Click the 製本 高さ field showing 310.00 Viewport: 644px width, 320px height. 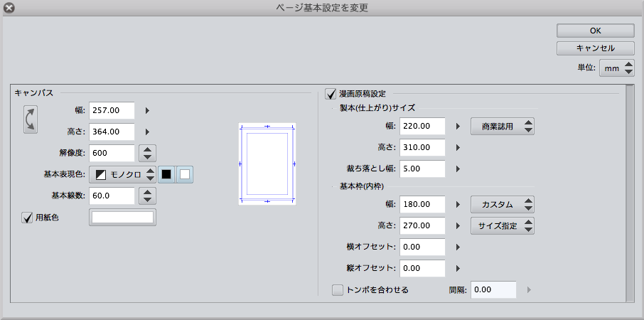click(x=422, y=147)
